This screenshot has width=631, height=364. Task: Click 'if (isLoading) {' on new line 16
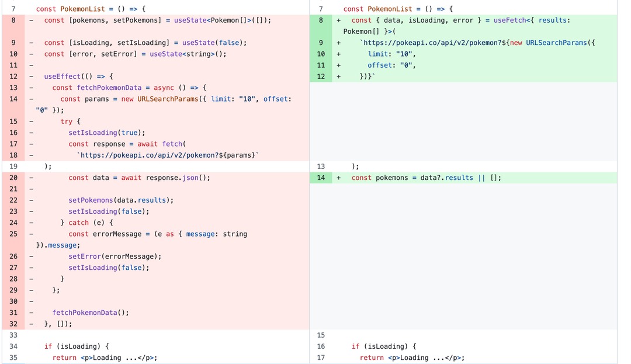point(384,346)
